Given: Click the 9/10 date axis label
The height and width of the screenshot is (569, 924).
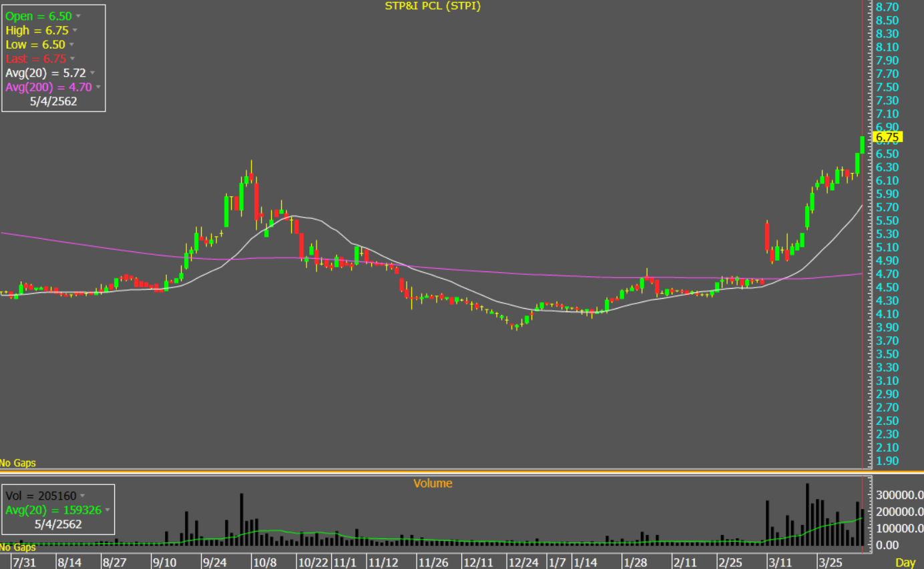Looking at the screenshot, I should (164, 563).
